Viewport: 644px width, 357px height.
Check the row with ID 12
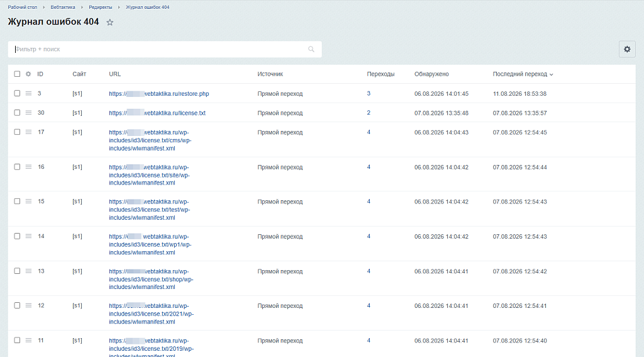[17, 305]
